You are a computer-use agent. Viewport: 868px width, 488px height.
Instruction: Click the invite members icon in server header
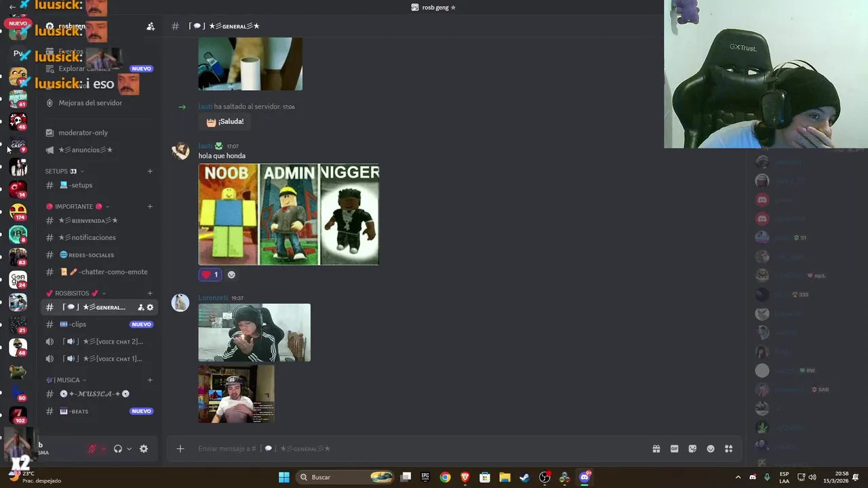151,26
